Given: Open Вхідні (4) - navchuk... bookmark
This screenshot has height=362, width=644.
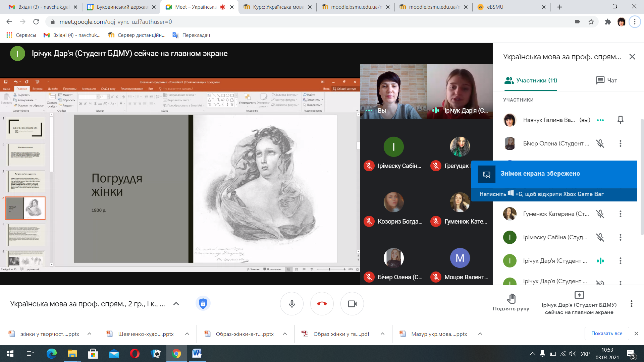Looking at the screenshot, I should [x=72, y=35].
